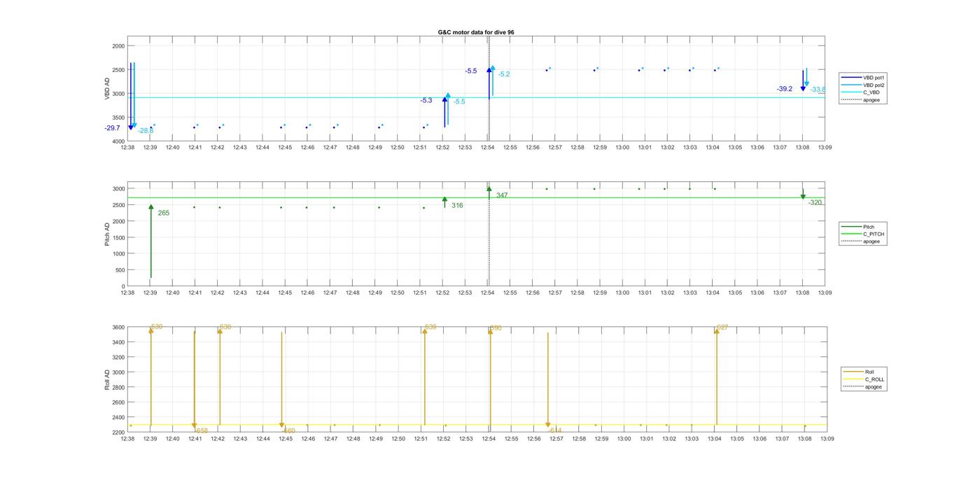
Task: Click the '660' roll data label
Action: click(x=289, y=430)
